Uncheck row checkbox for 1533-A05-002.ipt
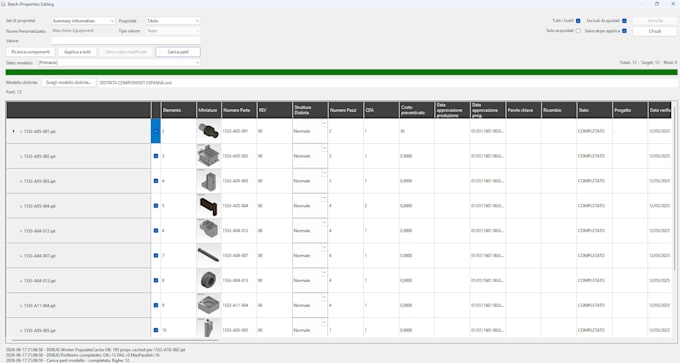Screen dimensions: 680x363 click(x=156, y=156)
